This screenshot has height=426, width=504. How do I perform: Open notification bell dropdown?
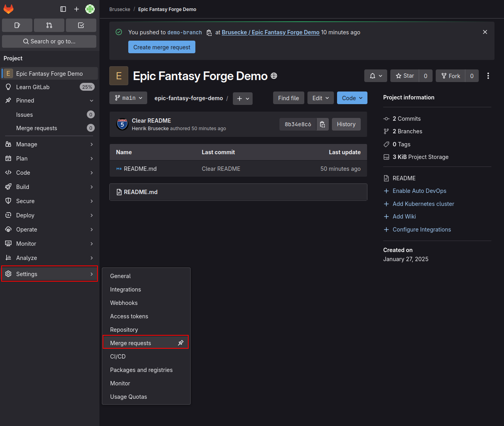point(376,76)
